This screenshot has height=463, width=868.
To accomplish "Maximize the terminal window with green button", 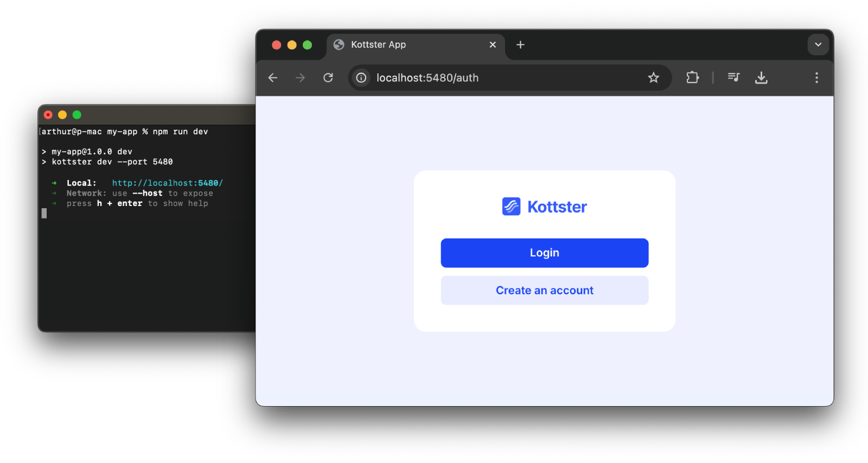I will click(x=77, y=115).
